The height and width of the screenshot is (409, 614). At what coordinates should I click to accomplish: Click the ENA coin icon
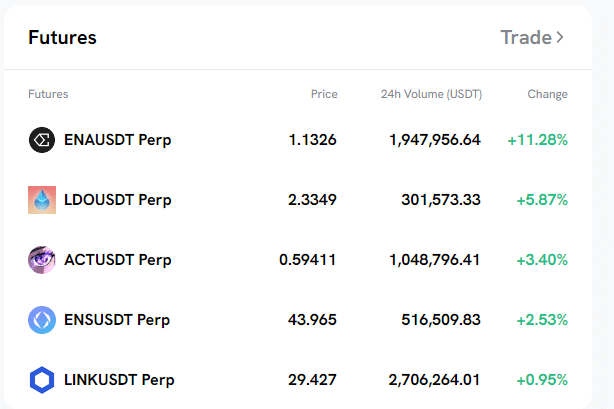pos(42,140)
